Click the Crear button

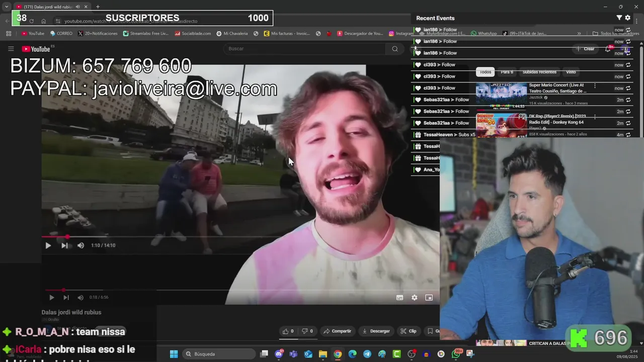(x=585, y=49)
